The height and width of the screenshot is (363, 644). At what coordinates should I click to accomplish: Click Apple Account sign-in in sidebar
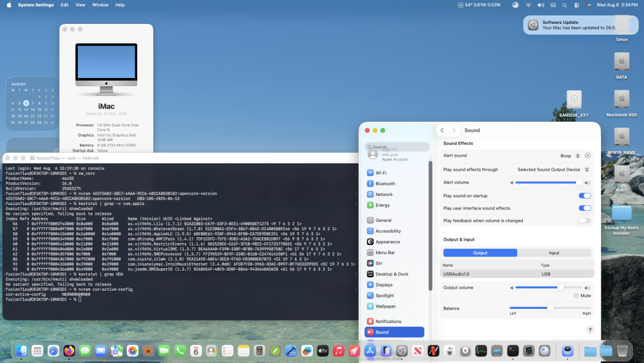point(394,156)
